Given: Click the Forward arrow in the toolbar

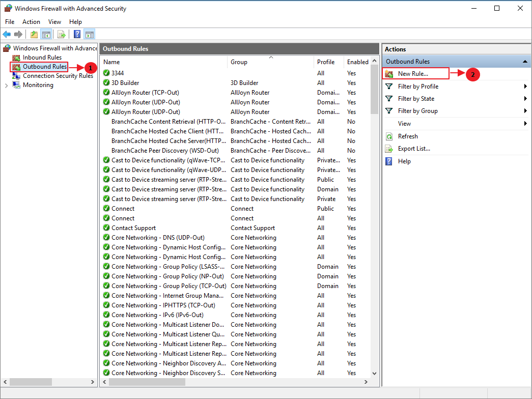Looking at the screenshot, I should [18, 34].
